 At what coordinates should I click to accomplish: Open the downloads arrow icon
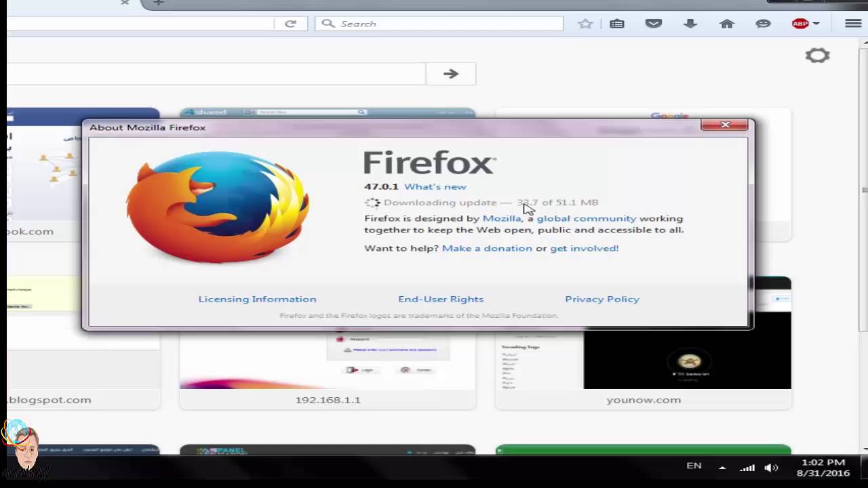tap(690, 24)
